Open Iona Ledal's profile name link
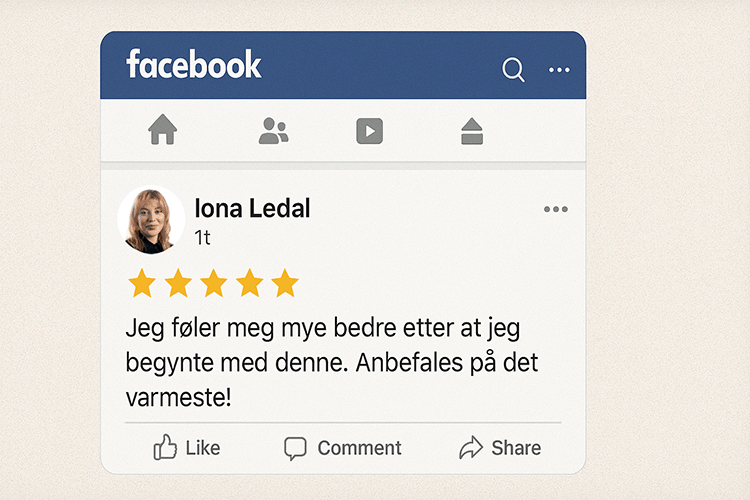The width and height of the screenshot is (750, 500). [x=252, y=208]
